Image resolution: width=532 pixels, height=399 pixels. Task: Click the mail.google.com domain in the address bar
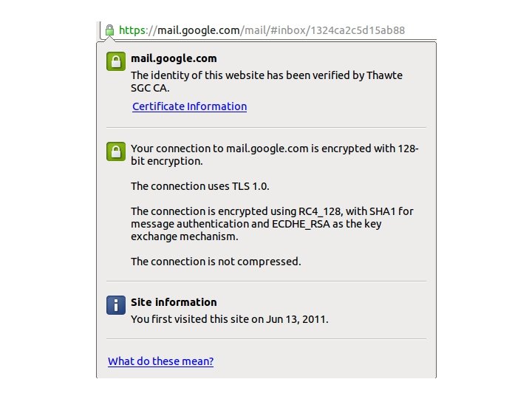click(x=199, y=30)
